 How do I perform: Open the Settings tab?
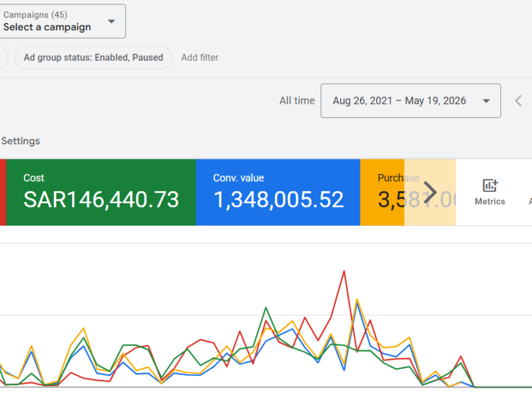(x=20, y=141)
